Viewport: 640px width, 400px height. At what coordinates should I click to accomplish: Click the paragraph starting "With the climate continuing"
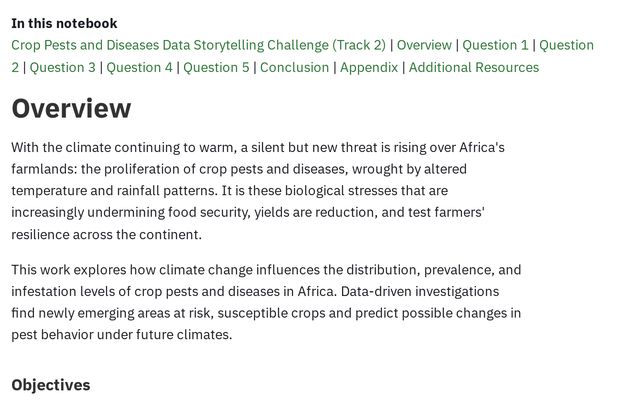point(257,191)
